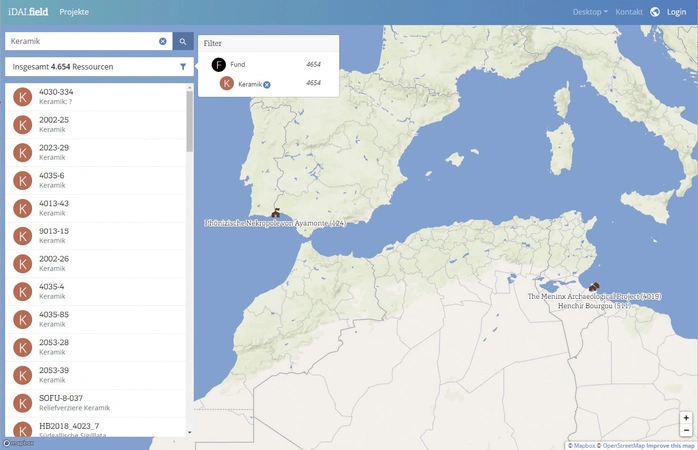Click the Login link
This screenshot has height=450, width=698.
(676, 12)
